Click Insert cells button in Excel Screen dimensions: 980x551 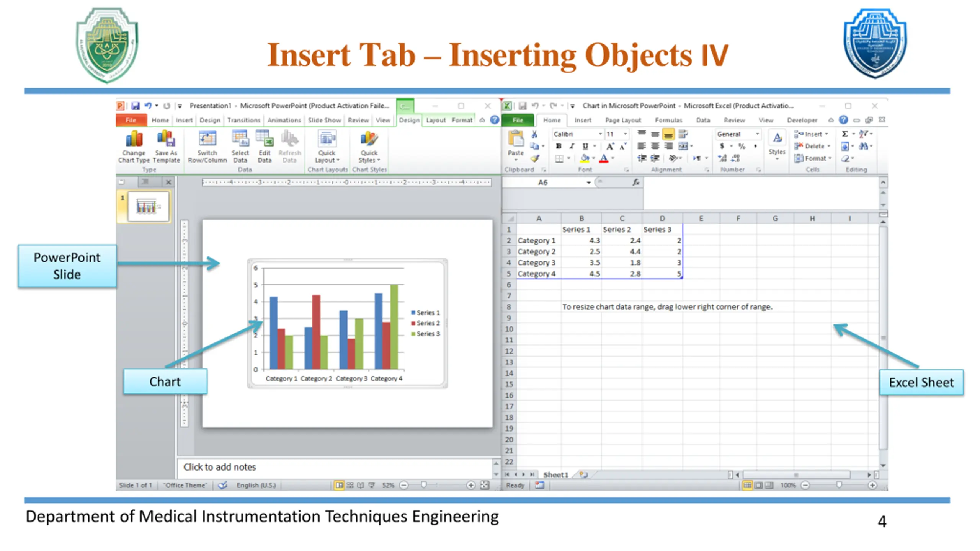(811, 134)
